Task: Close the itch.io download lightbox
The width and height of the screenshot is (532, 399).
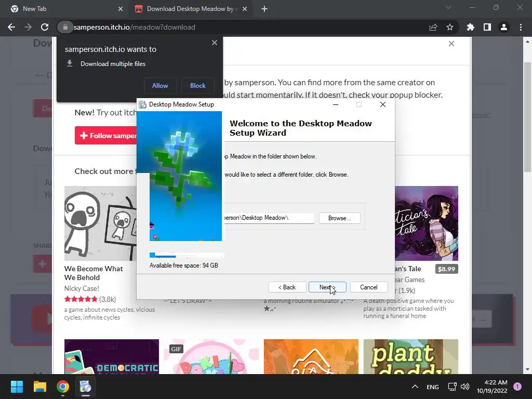Action: [x=451, y=44]
